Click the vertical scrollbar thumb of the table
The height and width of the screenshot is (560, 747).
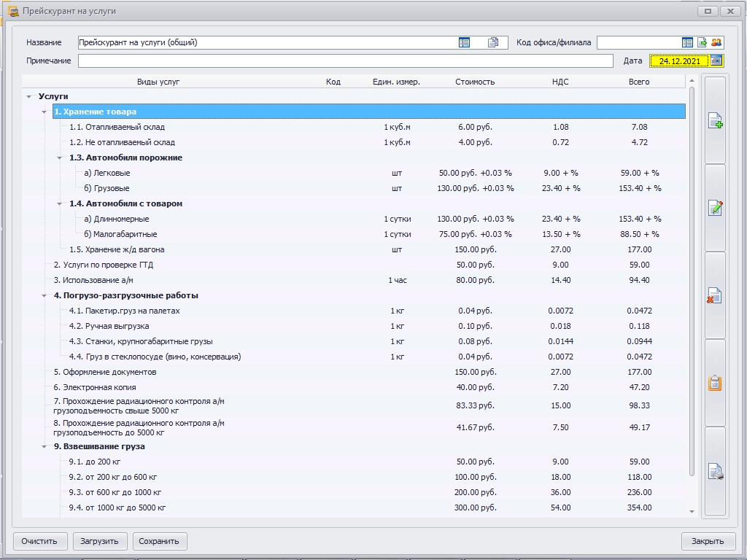click(x=692, y=281)
